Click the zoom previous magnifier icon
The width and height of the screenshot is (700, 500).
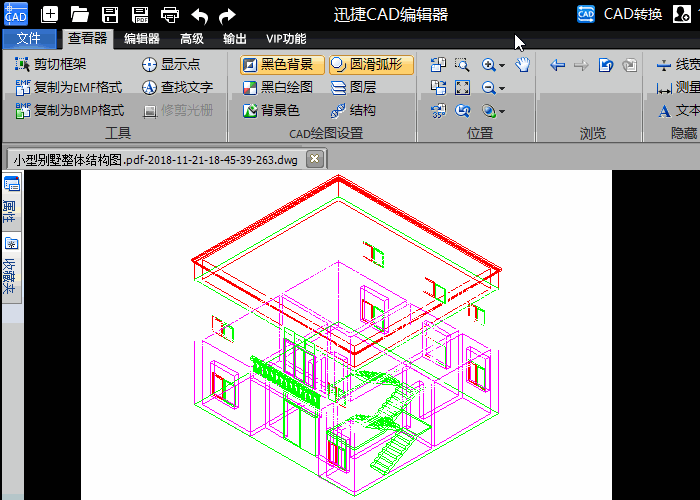(462, 111)
